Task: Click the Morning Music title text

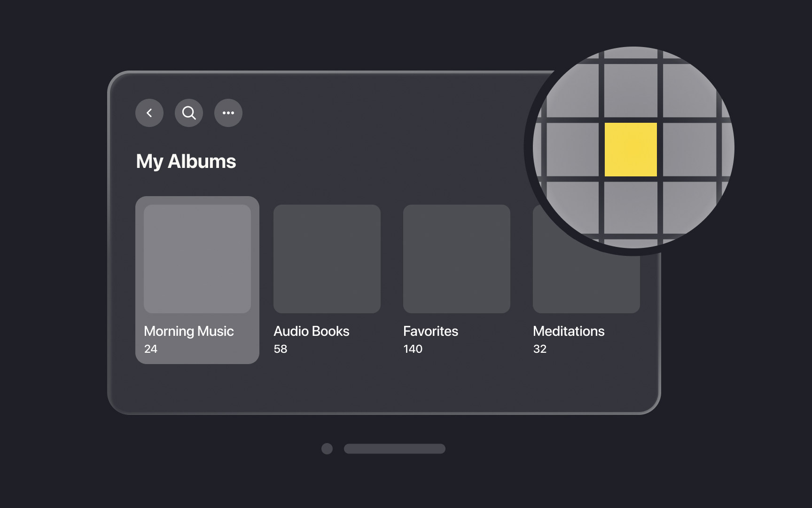Action: [x=189, y=331]
